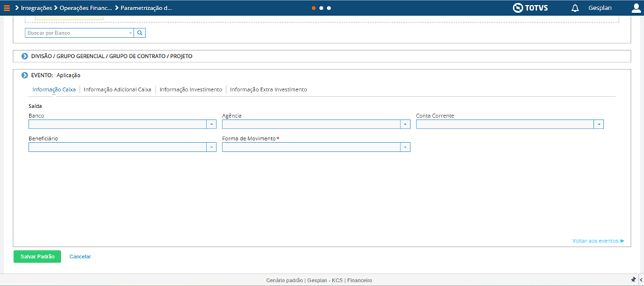Image resolution: width=644 pixels, height=286 pixels.
Task: Click the Salvar Padrão button
Action: pos(37,256)
